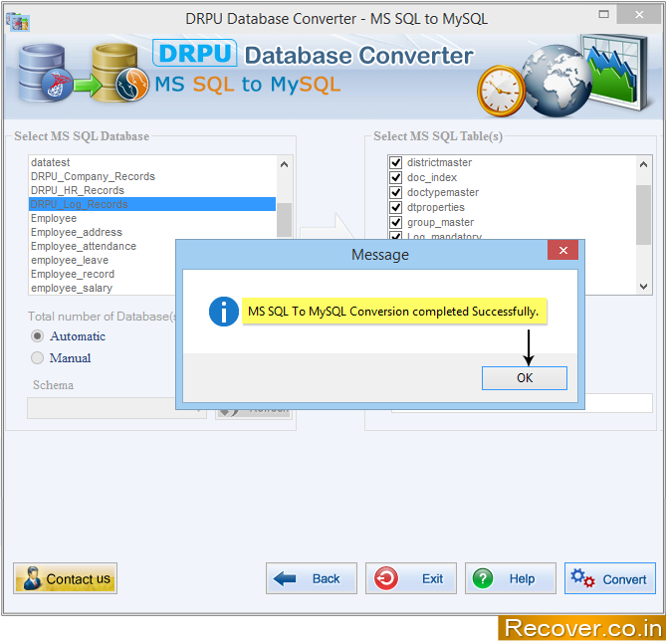This screenshot has width=667, height=644.
Task: Click the green arrow between database icons
Action: click(88, 85)
